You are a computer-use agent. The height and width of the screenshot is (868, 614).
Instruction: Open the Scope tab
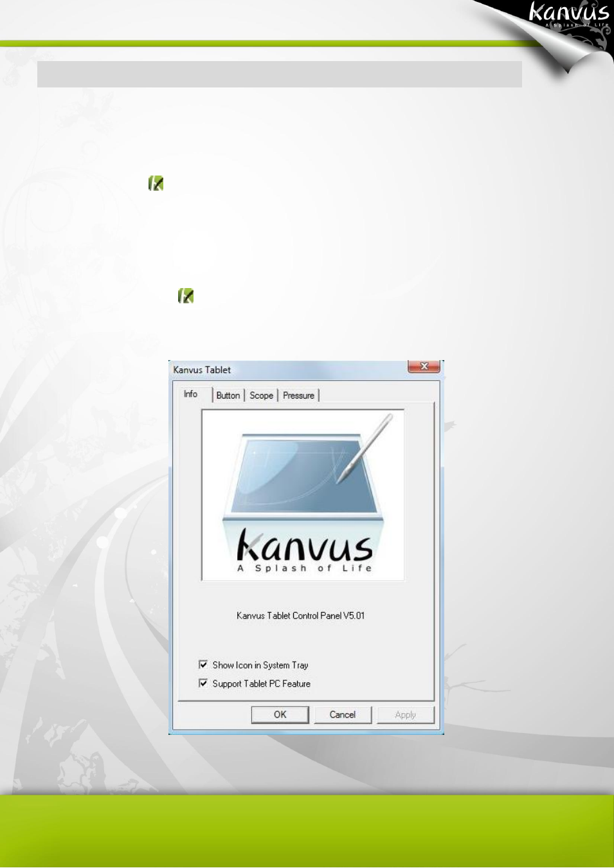(x=261, y=395)
